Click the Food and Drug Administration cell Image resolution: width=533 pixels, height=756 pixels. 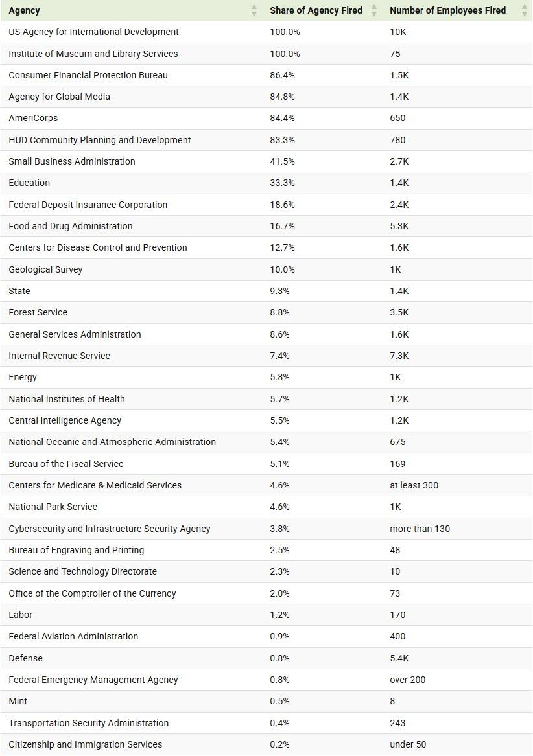pyautogui.click(x=71, y=226)
